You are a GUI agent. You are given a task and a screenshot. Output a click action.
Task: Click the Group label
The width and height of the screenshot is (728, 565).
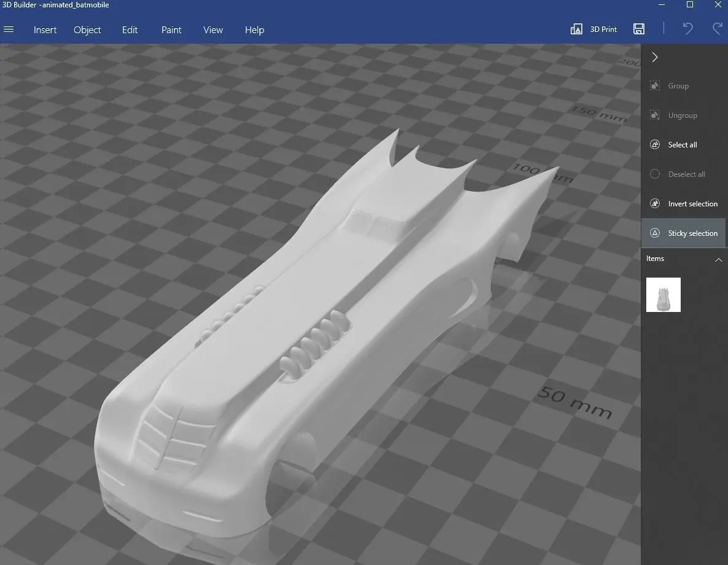click(678, 86)
